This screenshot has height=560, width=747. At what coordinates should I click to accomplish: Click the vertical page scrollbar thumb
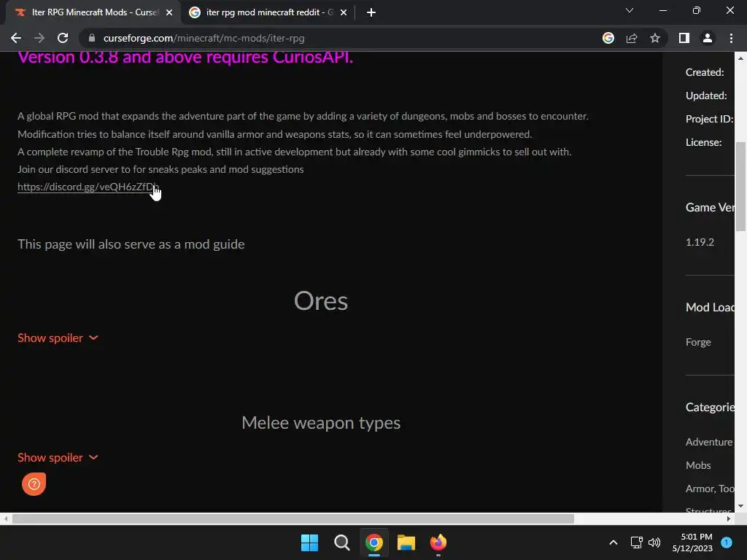click(741, 186)
